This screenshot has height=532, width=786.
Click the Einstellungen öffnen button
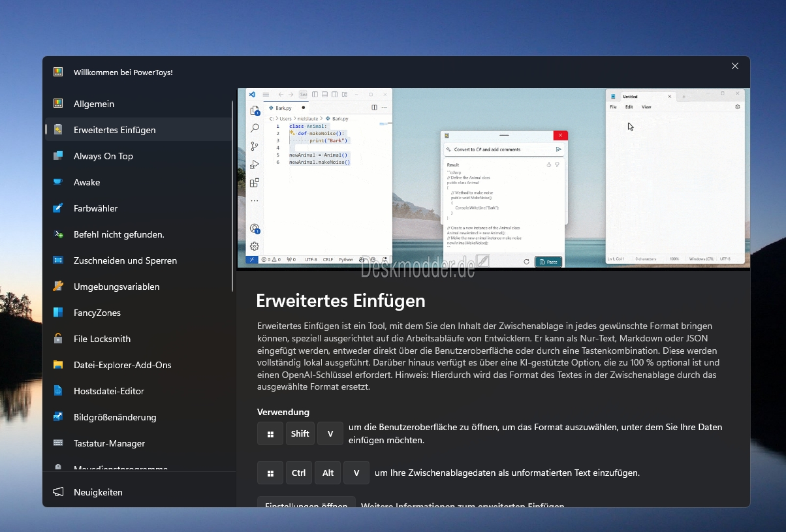click(306, 502)
